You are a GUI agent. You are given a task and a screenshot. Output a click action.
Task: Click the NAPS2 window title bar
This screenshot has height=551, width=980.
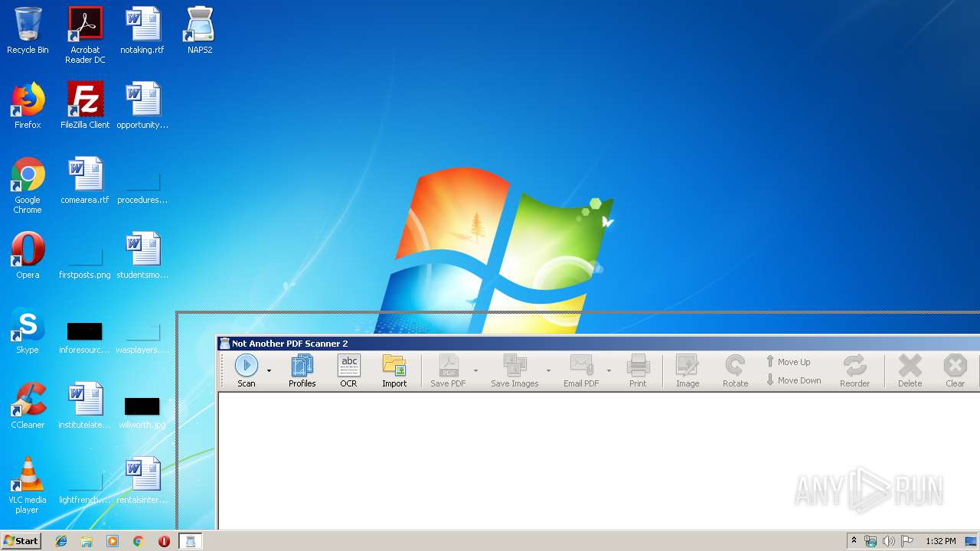tap(597, 344)
